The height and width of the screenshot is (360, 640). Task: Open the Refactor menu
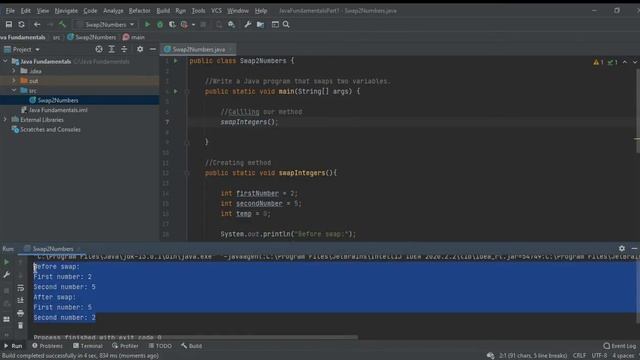coord(139,11)
